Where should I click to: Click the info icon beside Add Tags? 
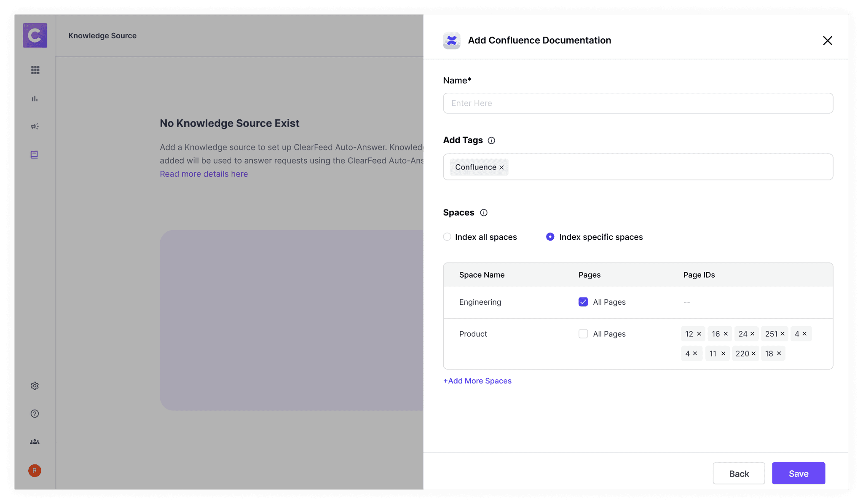point(491,141)
